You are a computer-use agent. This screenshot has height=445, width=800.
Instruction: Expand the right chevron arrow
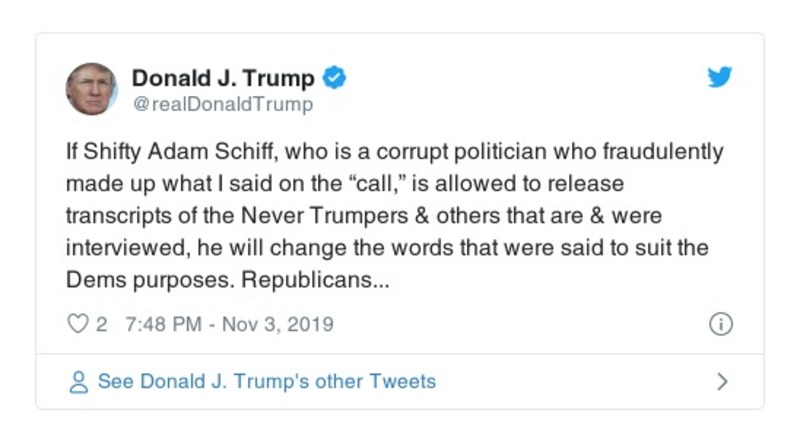point(722,382)
